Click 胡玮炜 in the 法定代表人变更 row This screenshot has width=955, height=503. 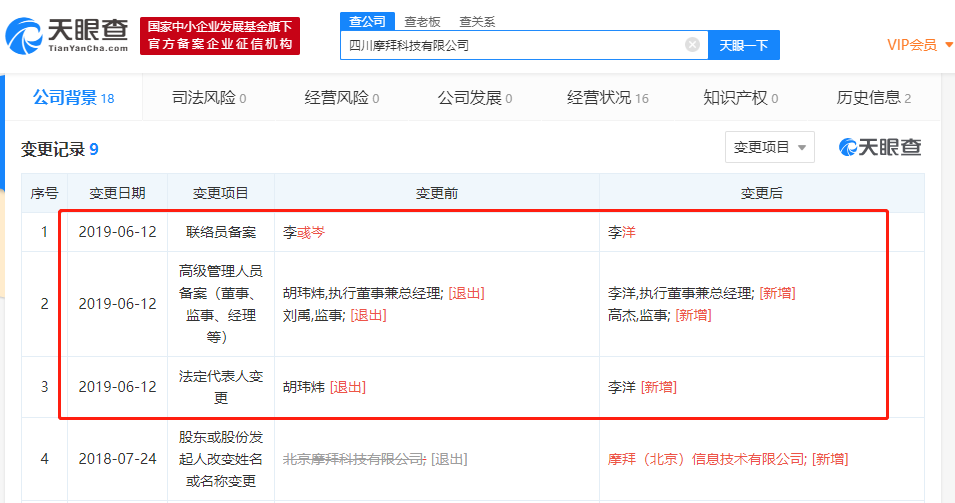point(304,387)
